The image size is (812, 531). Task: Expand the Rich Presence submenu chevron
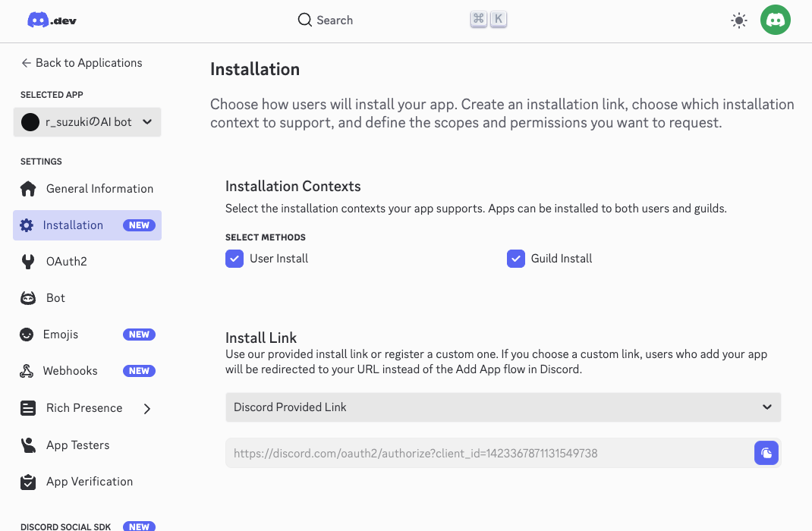tap(147, 409)
